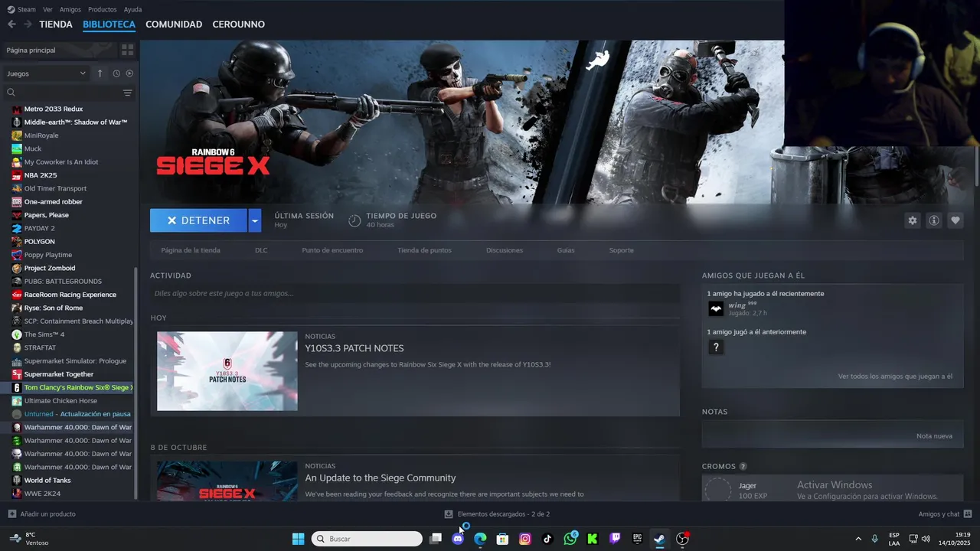This screenshot has width=980, height=551.
Task: Switch to TIENDA tab
Action: (56, 24)
